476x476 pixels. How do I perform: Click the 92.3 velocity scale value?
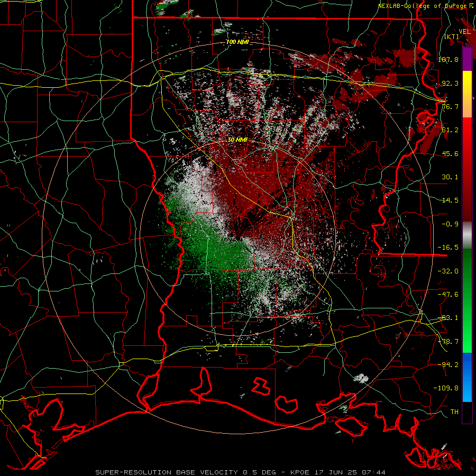pyautogui.click(x=450, y=83)
